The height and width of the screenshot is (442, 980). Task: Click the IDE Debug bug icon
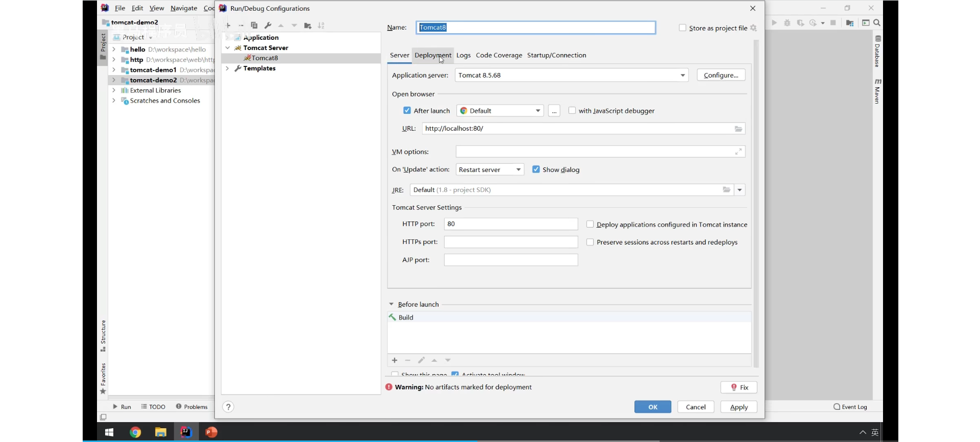[787, 23]
